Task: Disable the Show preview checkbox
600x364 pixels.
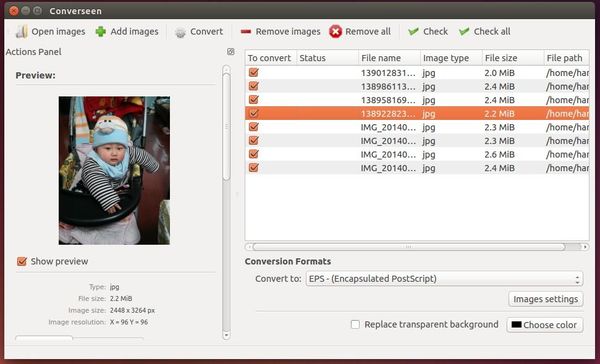Action: pyautogui.click(x=22, y=261)
